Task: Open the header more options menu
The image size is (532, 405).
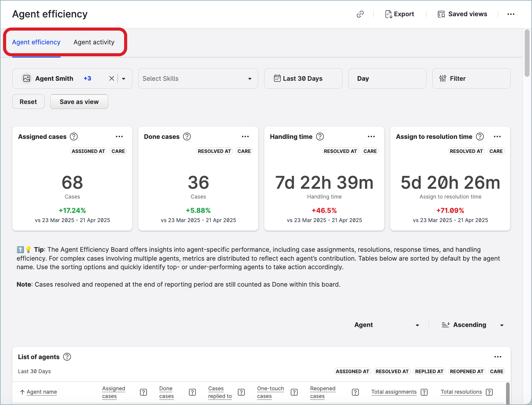Action: pos(511,14)
